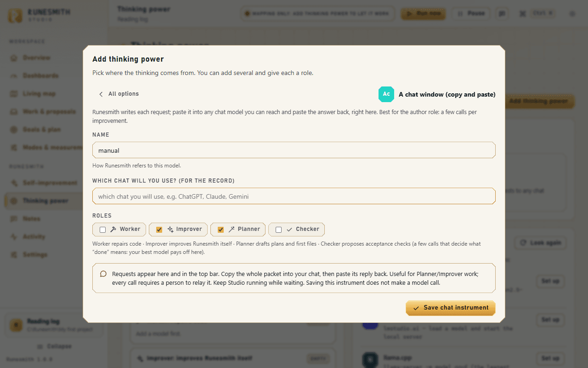Click the 'How Runesmith refers to this model.' hint
588x368 pixels.
tap(137, 166)
